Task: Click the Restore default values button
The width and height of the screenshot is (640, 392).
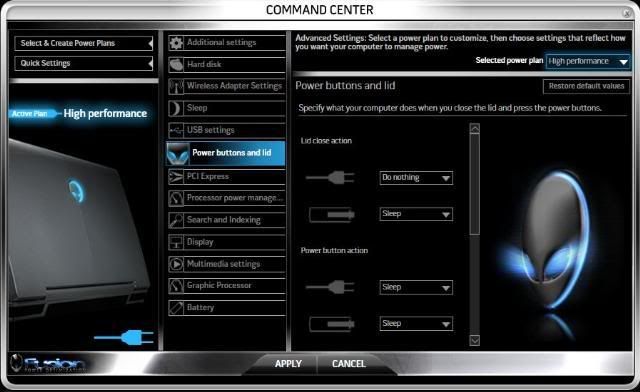Action: [x=586, y=86]
